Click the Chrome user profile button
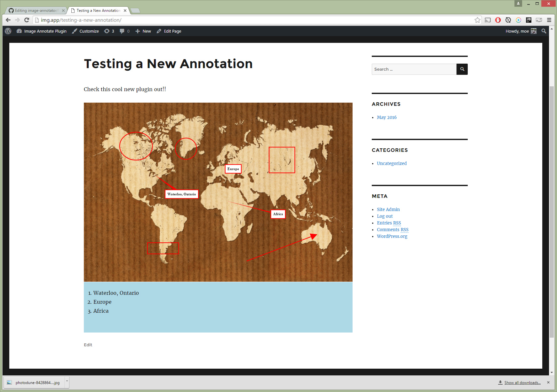The image size is (557, 392). click(x=518, y=3)
